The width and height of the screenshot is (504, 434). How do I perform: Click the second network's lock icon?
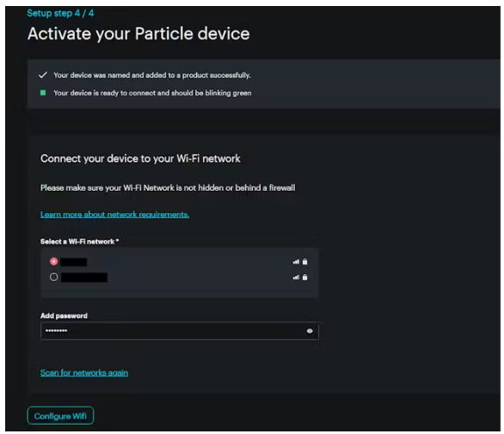click(x=304, y=277)
